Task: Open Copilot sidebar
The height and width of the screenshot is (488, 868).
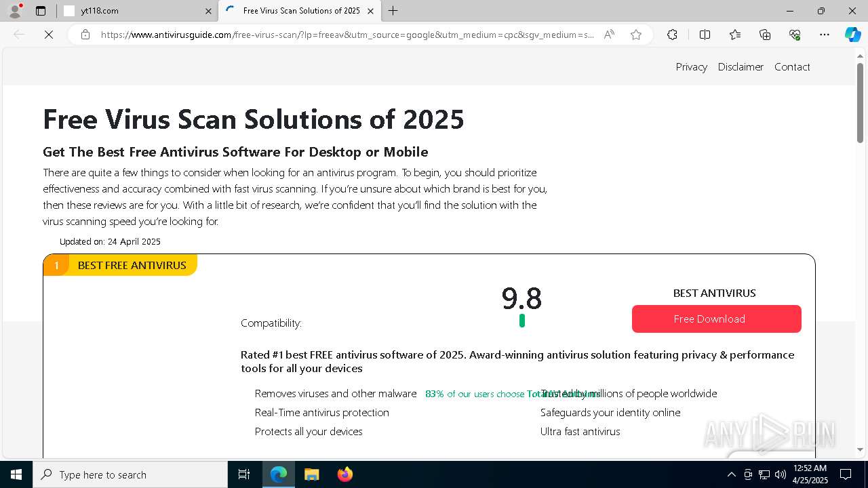Action: point(852,35)
